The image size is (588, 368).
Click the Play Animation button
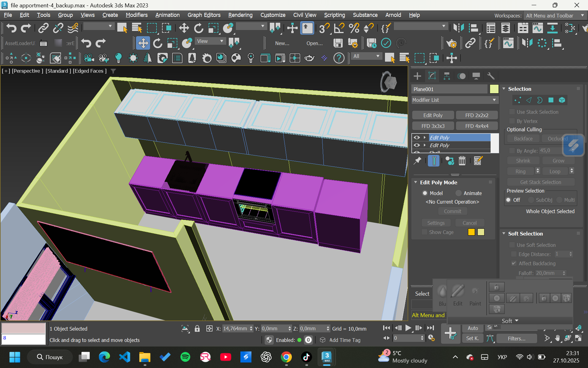pyautogui.click(x=408, y=328)
